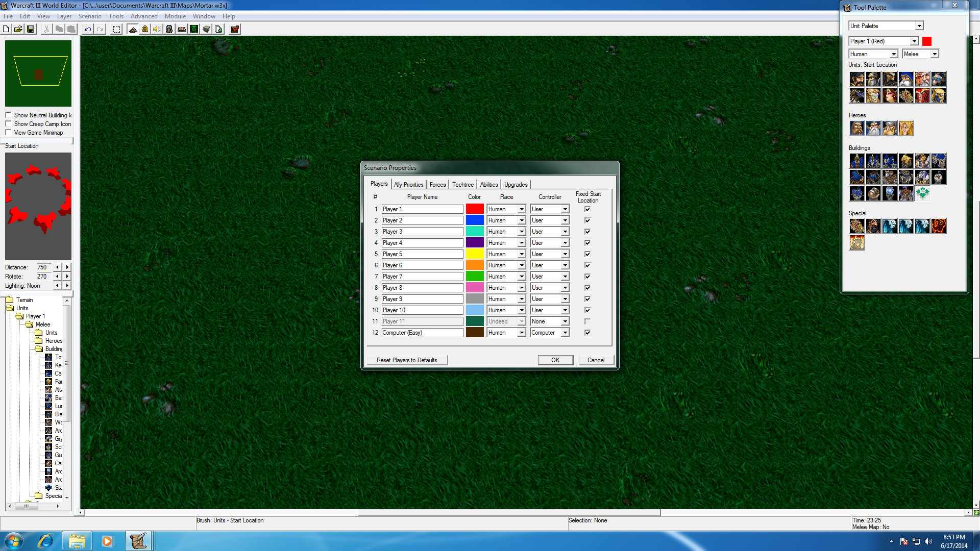
Task: Activate the dashed selection brush tool
Action: pyautogui.click(x=117, y=29)
